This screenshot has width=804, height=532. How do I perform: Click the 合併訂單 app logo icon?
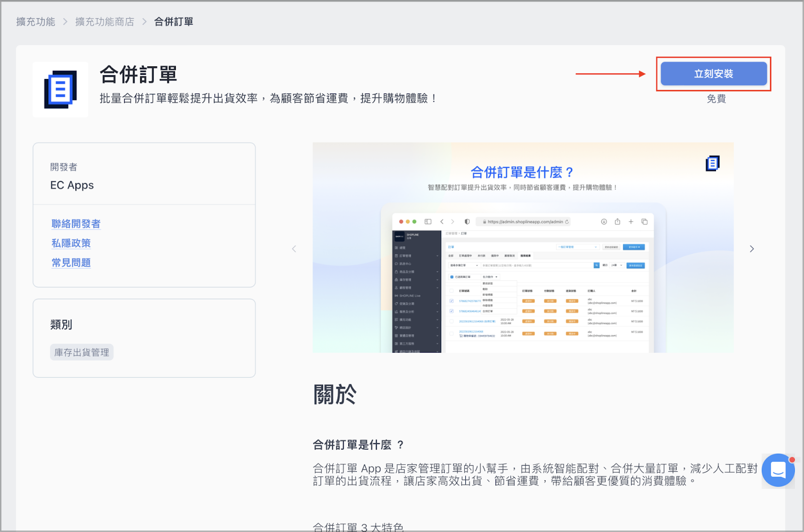[61, 90]
